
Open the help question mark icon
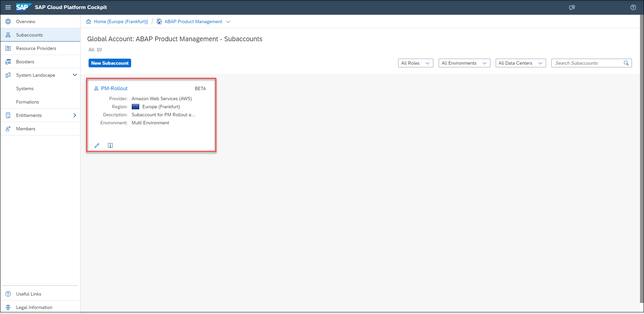point(633,7)
